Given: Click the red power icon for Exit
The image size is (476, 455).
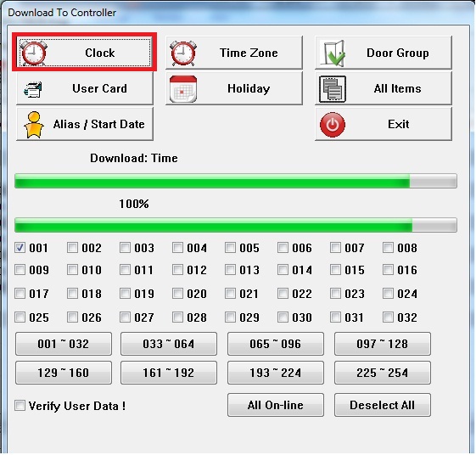Looking at the screenshot, I should coord(333,125).
